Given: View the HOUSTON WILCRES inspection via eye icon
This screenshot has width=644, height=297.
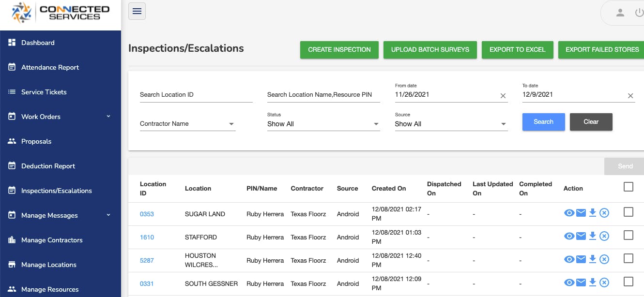Looking at the screenshot, I should pyautogui.click(x=569, y=259).
